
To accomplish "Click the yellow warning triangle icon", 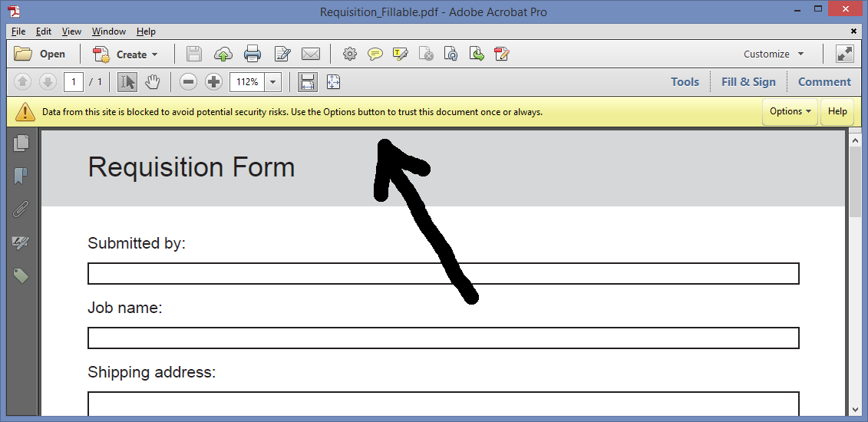I will (x=25, y=112).
